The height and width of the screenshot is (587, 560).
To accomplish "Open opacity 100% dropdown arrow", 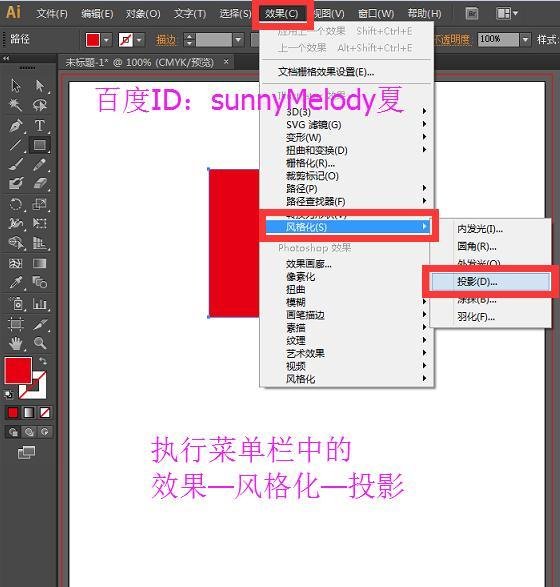I will pos(526,39).
